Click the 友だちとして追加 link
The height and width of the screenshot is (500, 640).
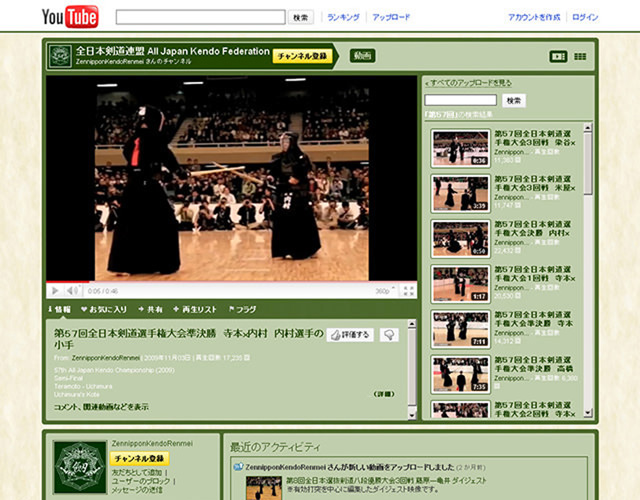click(x=137, y=473)
